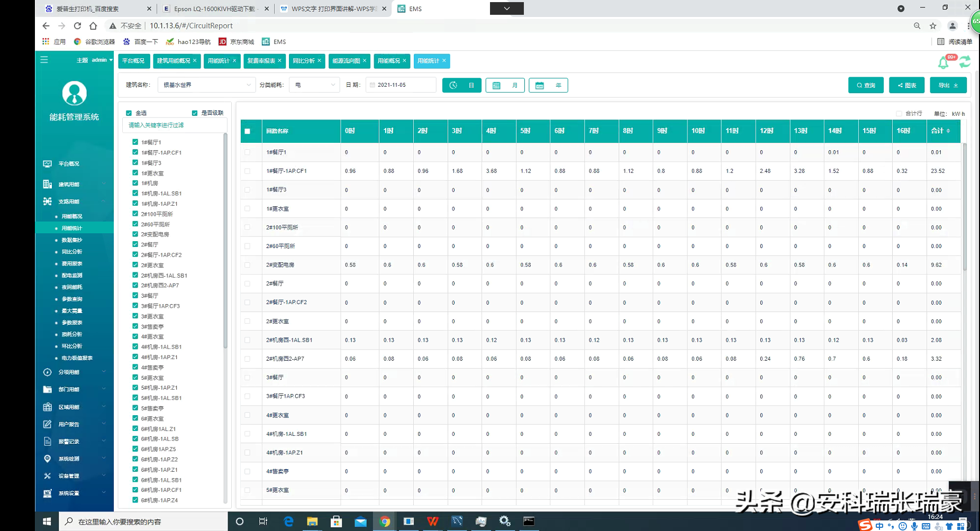This screenshot has width=980, height=531.
Task: Click the 用户报告 edit icon
Action: coord(48,424)
